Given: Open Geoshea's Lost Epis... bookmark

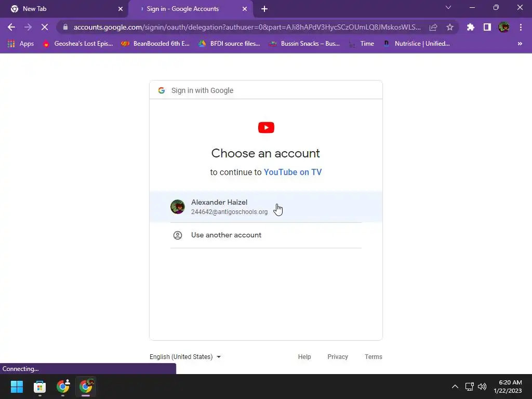Looking at the screenshot, I should [x=78, y=44].
